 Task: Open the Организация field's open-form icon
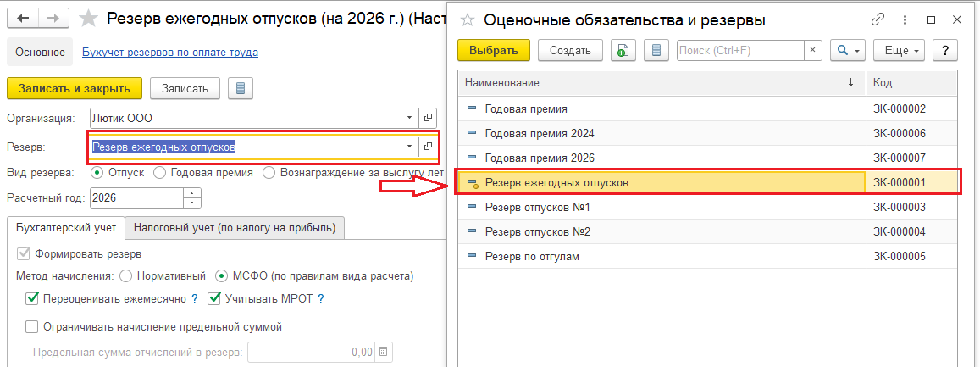pyautogui.click(x=428, y=118)
